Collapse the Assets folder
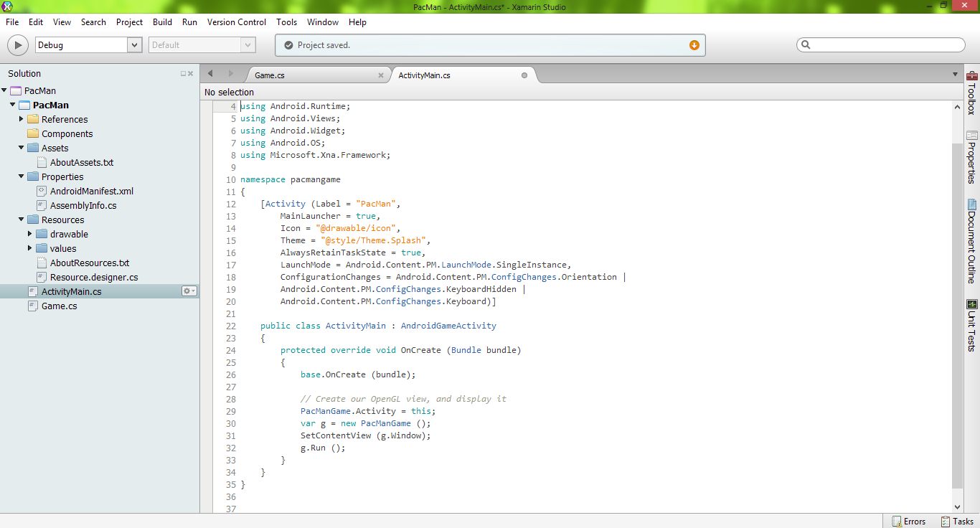 (21, 148)
